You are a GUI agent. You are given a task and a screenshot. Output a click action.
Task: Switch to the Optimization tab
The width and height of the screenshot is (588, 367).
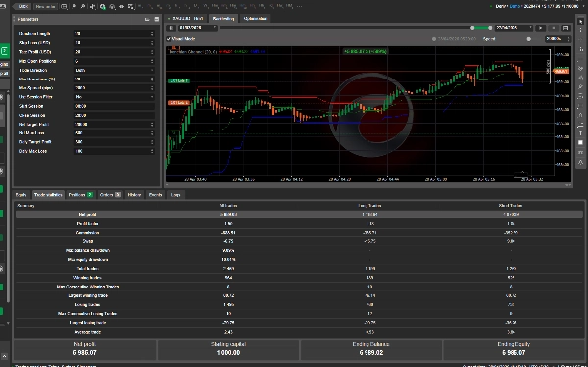pos(255,18)
